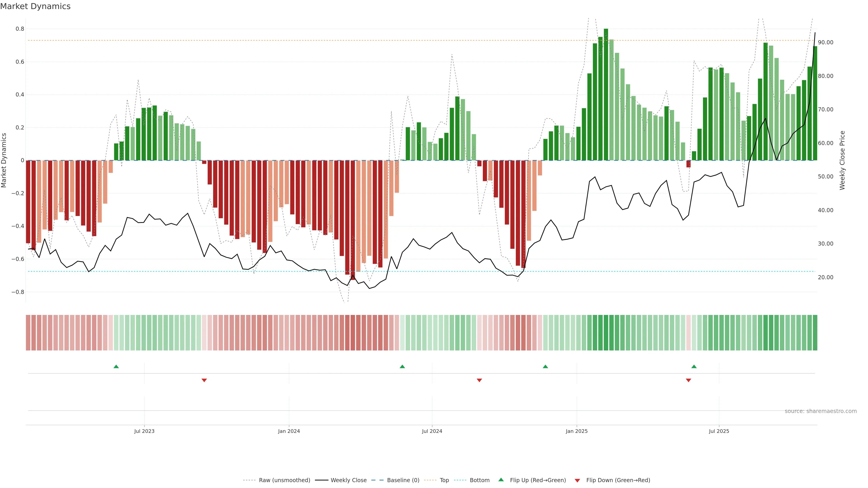This screenshot has height=488, width=868.
Task: Click the last green flip-up triangle marker
Action: pyautogui.click(x=694, y=366)
